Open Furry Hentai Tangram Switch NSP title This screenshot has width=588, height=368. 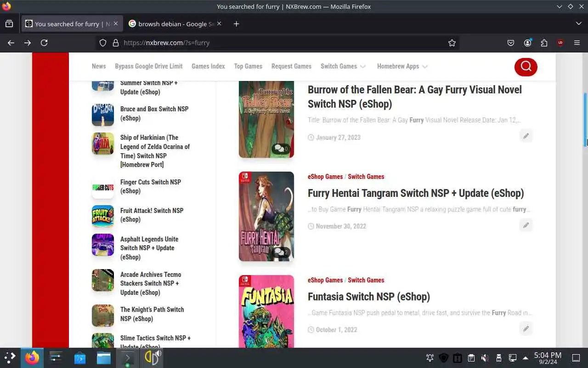click(416, 193)
